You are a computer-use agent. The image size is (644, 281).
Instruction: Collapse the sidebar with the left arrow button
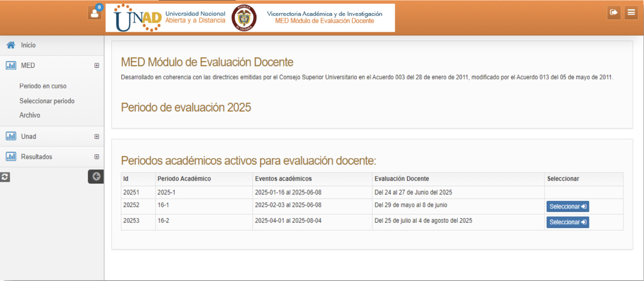click(x=96, y=176)
